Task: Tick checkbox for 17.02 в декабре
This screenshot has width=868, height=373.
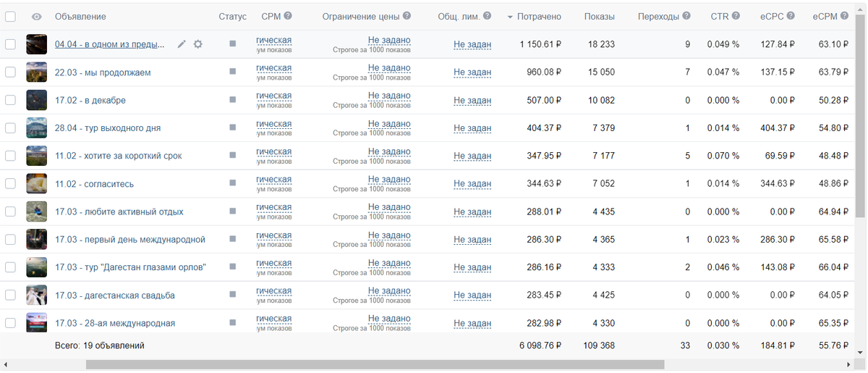Action: [10, 100]
